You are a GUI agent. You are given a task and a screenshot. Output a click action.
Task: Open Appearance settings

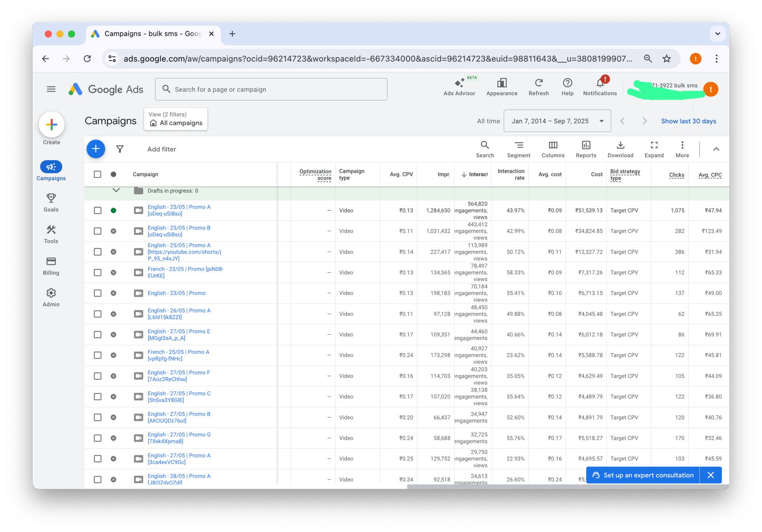point(501,87)
